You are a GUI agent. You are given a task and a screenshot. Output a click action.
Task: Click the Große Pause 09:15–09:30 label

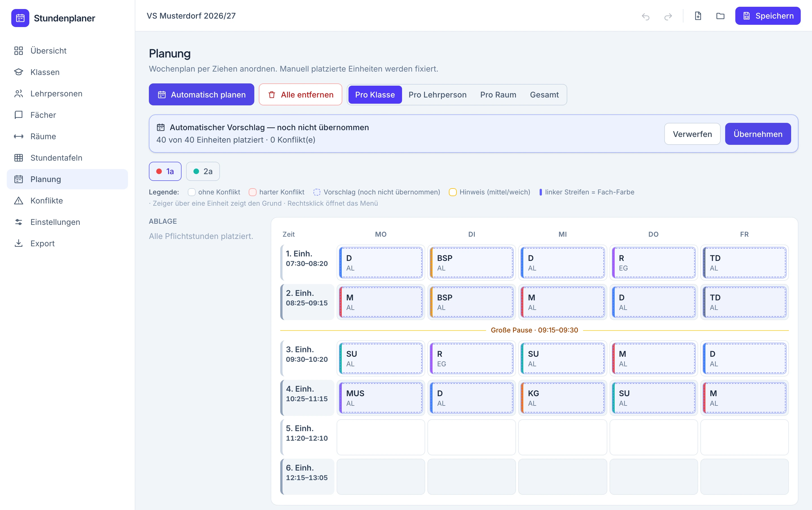tap(534, 330)
